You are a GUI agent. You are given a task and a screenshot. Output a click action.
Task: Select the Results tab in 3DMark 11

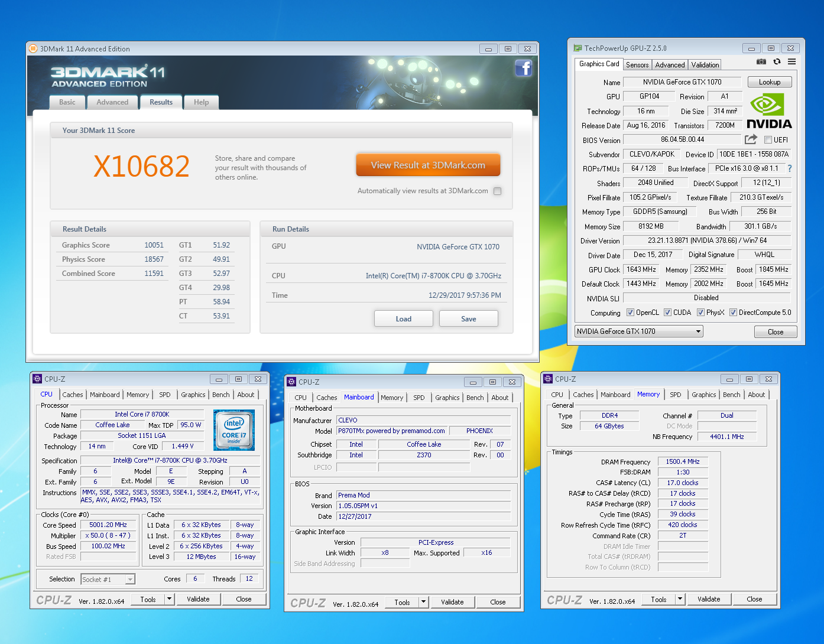point(161,102)
